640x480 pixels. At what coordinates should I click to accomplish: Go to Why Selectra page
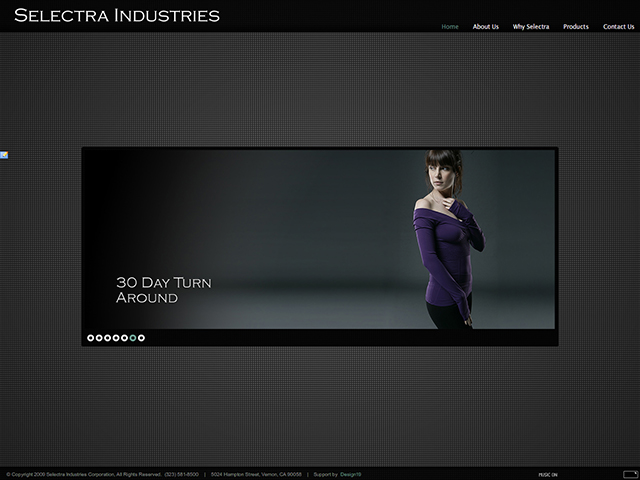[531, 27]
